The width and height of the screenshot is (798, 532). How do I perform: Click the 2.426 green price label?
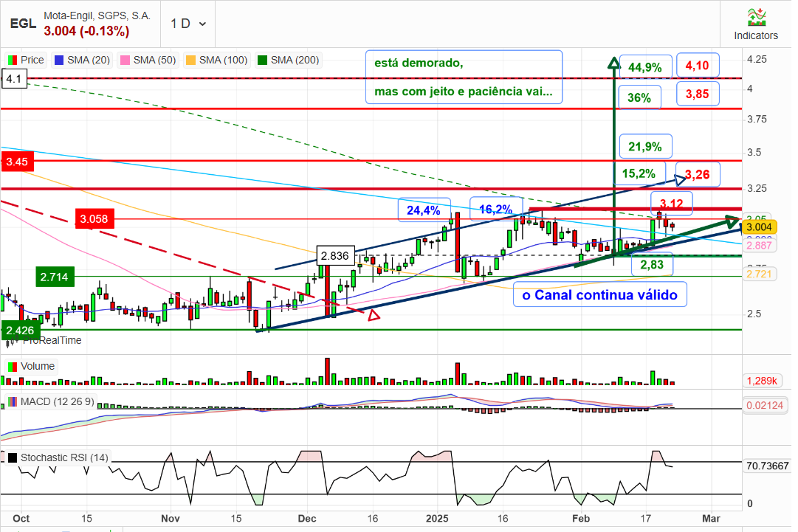21,331
